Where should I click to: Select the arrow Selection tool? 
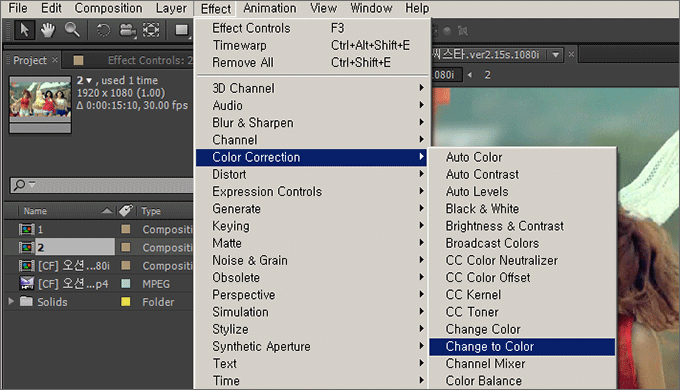pyautogui.click(x=24, y=30)
